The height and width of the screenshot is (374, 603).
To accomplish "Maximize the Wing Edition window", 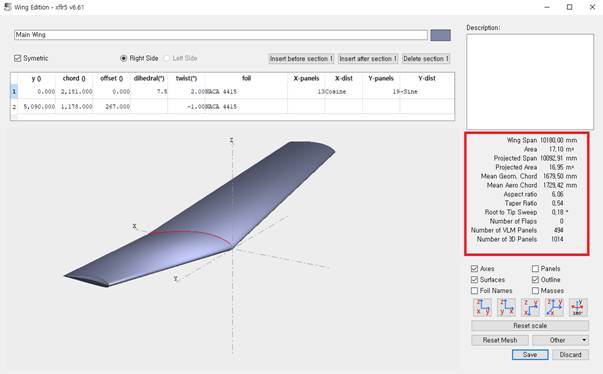I will 570,7.
